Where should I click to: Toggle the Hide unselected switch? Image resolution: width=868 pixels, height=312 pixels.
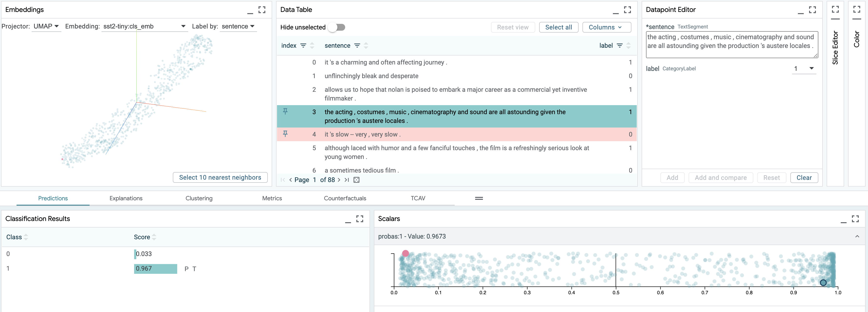[x=337, y=27]
